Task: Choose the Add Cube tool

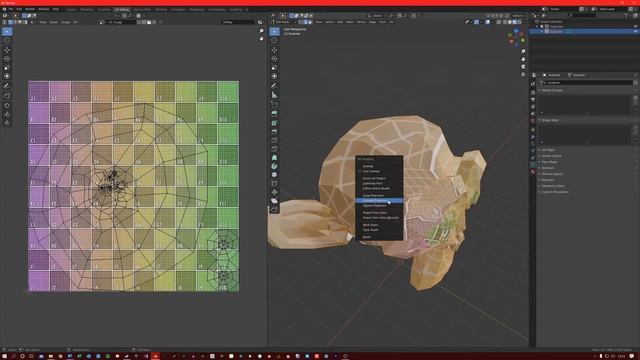Action: 274,104
